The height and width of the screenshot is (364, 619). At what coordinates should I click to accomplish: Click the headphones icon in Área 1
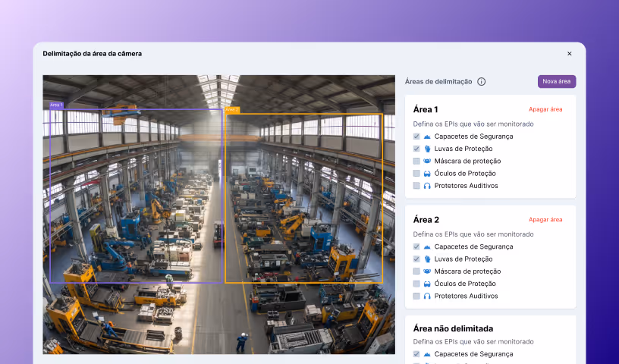[427, 186]
